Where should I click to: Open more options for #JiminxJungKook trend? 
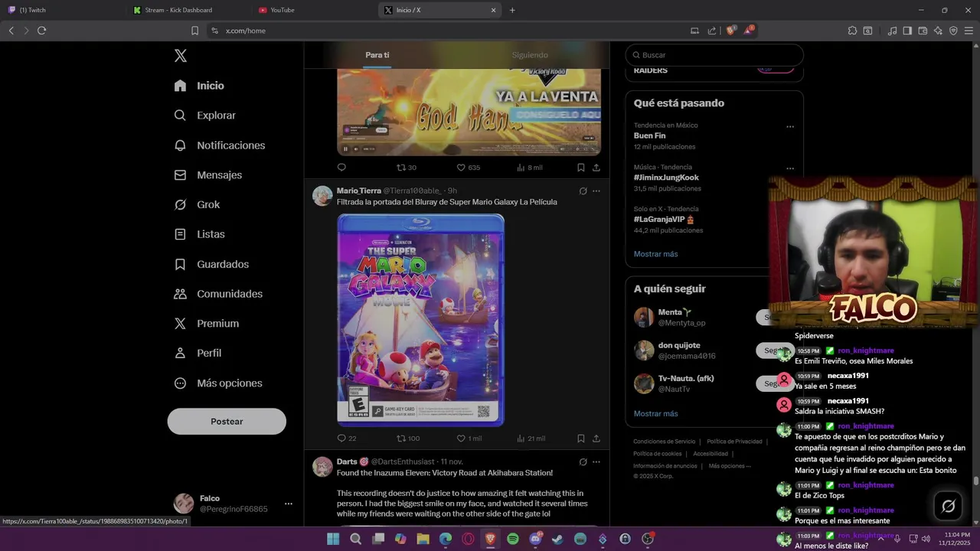[x=790, y=168]
